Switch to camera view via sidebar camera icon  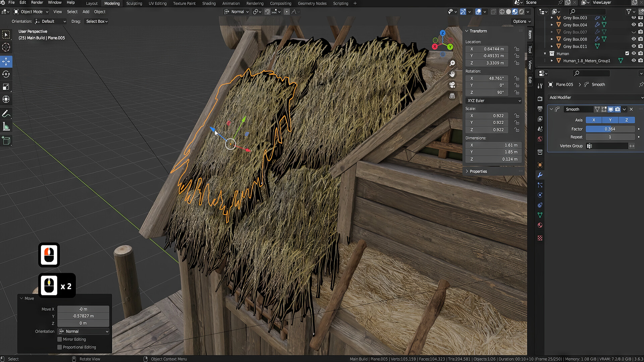pyautogui.click(x=452, y=85)
